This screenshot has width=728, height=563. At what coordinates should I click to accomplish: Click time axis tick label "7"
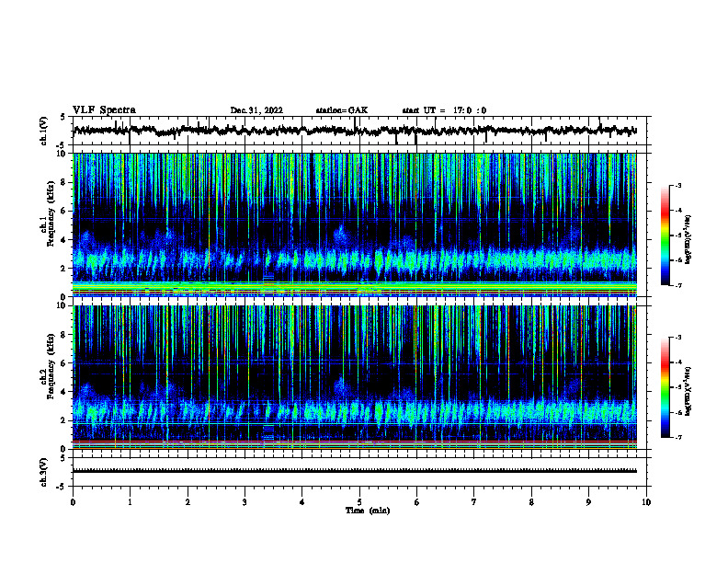pos(474,502)
